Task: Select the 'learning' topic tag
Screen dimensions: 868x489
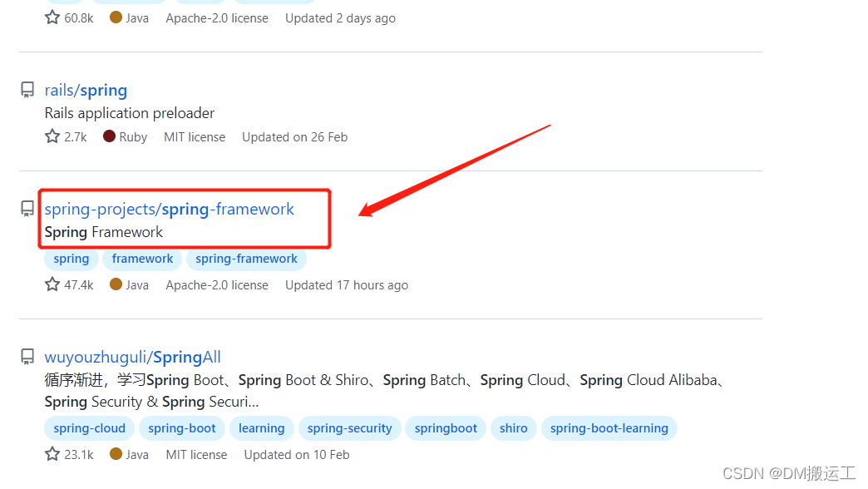Action: click(x=261, y=428)
